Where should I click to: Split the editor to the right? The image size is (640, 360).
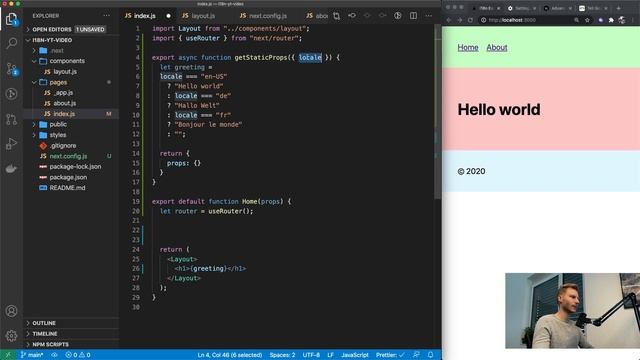click(413, 16)
